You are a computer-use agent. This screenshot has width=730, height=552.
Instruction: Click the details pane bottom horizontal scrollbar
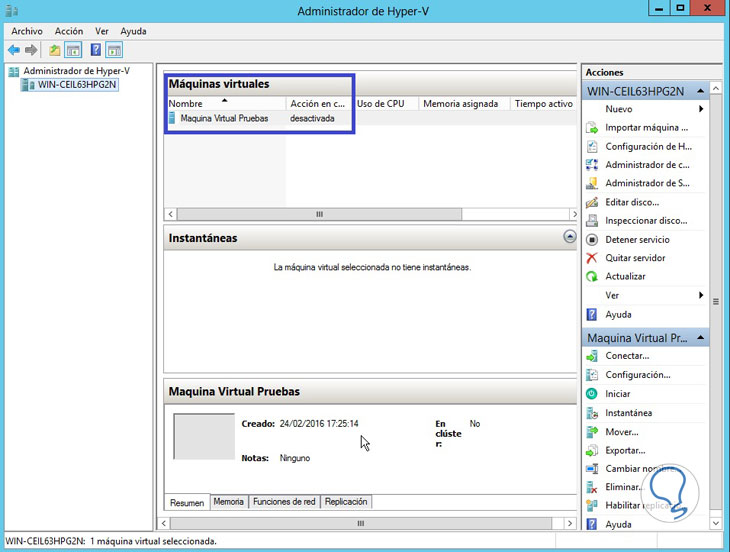coord(361,523)
